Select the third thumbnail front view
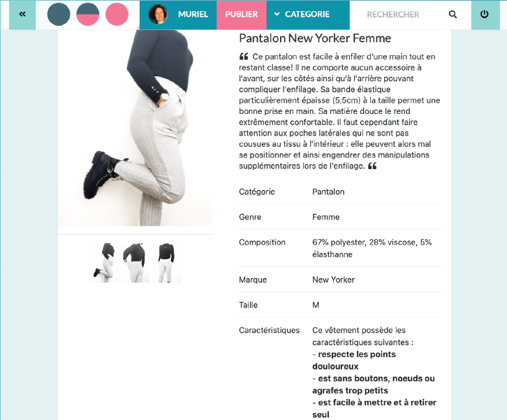507x420 pixels. point(166,263)
